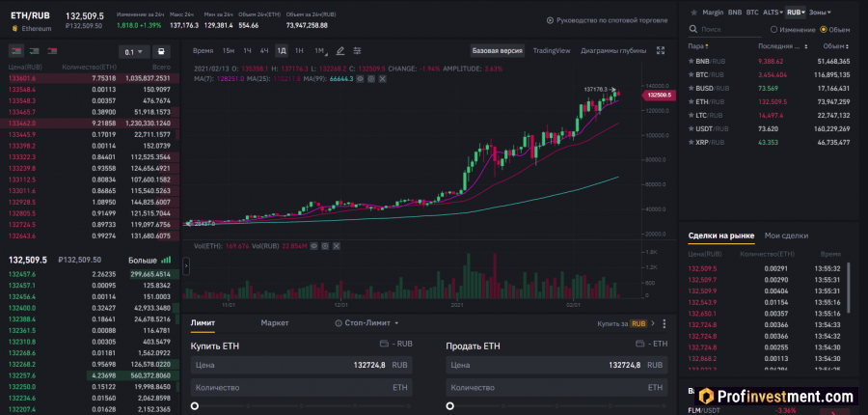The image size is (868, 415).
Task: Open the chart indicator settings sliders icon
Action: pos(358,51)
